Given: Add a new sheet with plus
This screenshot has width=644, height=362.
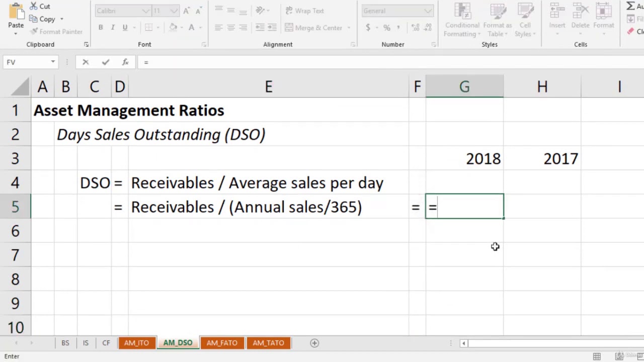Looking at the screenshot, I should pyautogui.click(x=314, y=343).
